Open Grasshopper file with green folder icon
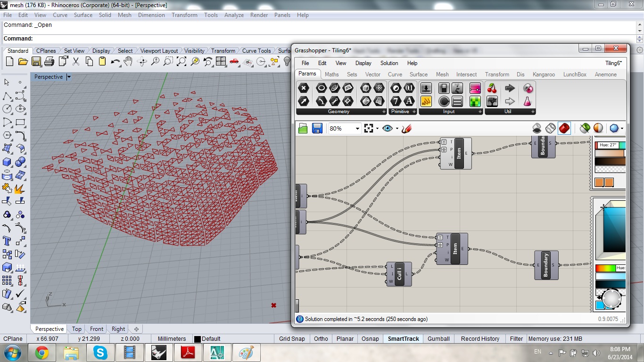Viewport: 644px width, 362px height. tap(303, 128)
